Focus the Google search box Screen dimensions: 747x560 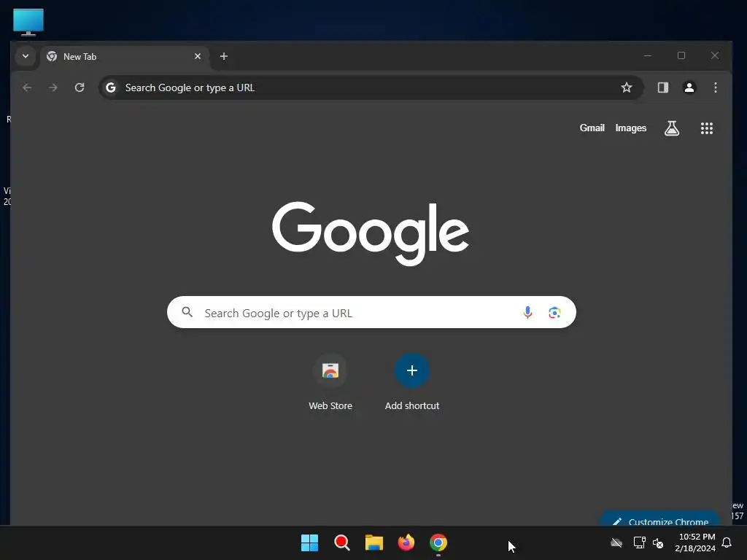click(371, 312)
